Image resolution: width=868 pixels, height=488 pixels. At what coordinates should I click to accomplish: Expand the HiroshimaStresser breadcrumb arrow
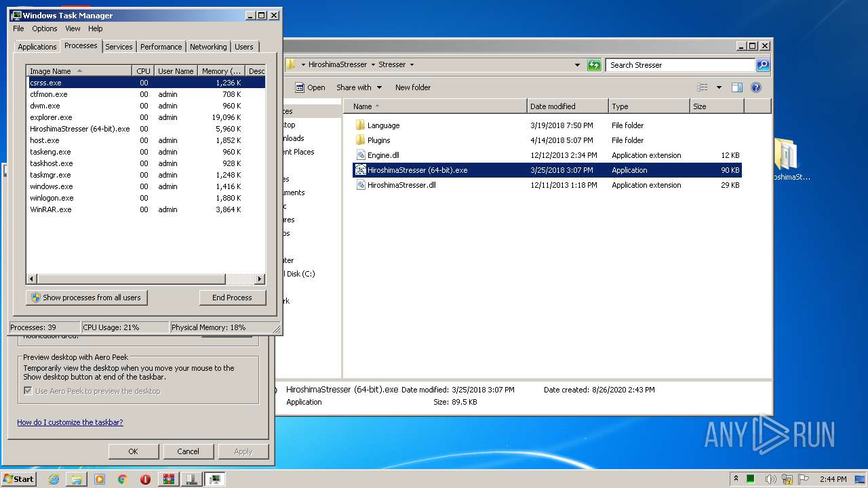372,65
